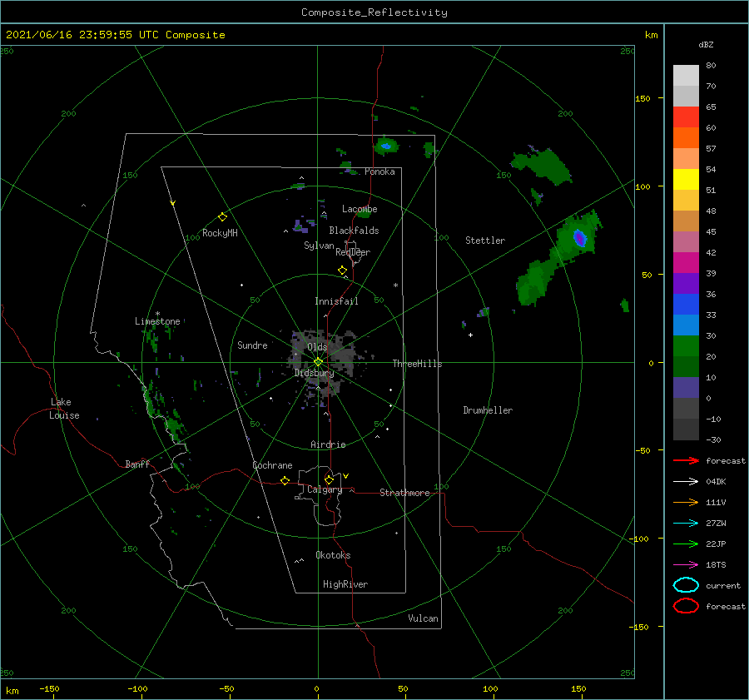
Task: Click the Ponoka city label
Action: [379, 171]
